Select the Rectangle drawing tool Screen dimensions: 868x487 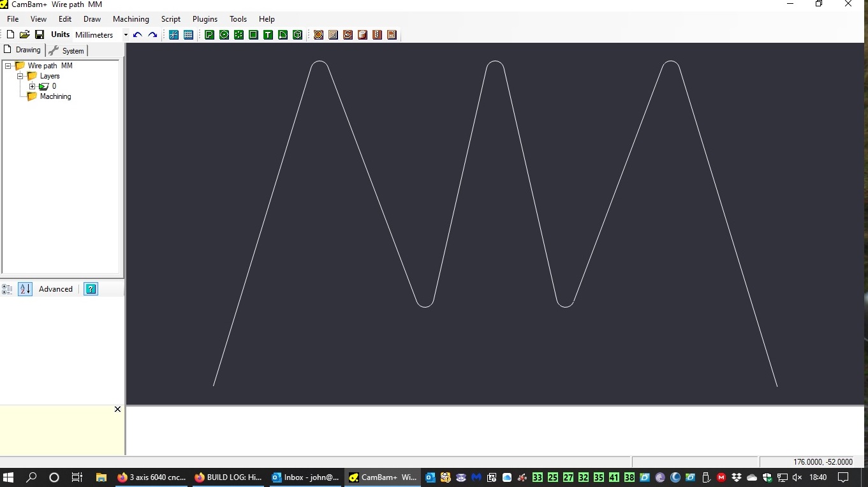[x=253, y=35]
